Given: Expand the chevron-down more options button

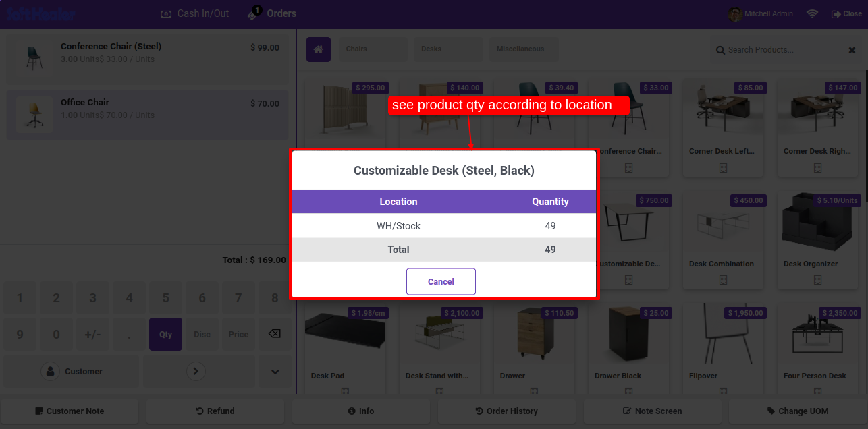Looking at the screenshot, I should pyautogui.click(x=275, y=371).
